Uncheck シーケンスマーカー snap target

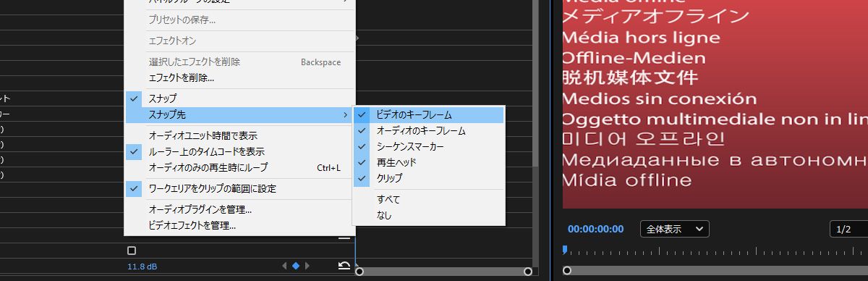coord(428,146)
